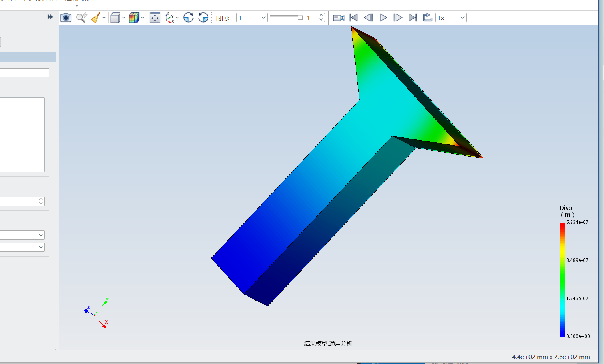Collapse the left panel using double-arrow button
The width and height of the screenshot is (604, 364).
pyautogui.click(x=50, y=17)
